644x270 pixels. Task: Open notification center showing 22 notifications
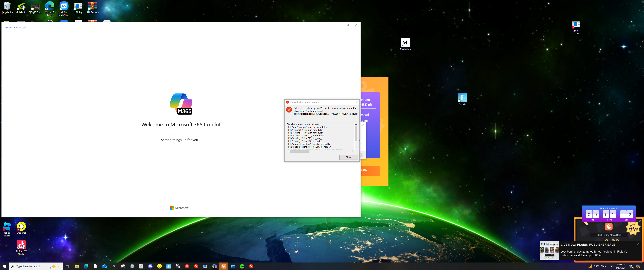(x=631, y=266)
